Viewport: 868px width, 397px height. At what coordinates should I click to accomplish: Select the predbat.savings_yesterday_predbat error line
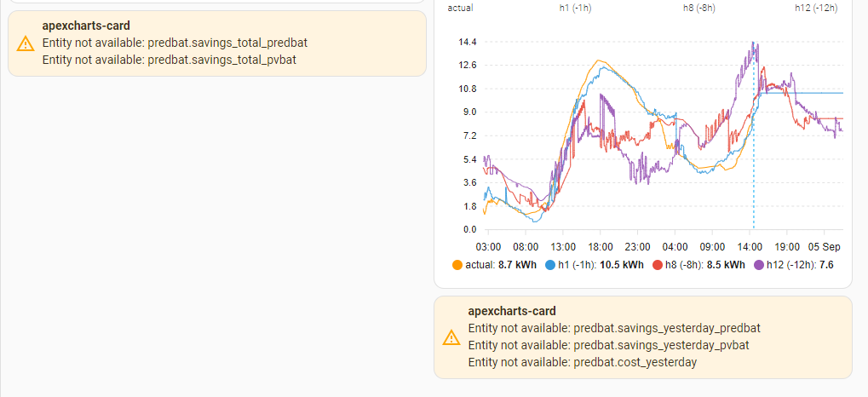pos(614,328)
